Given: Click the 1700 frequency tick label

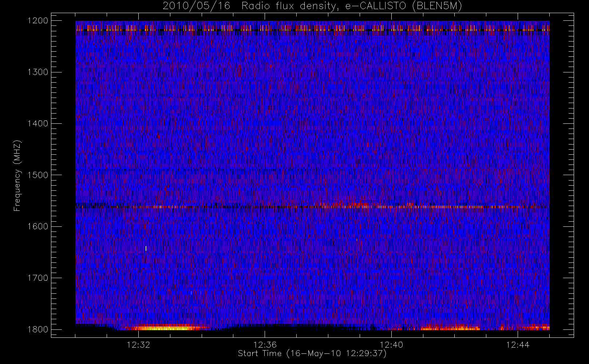Looking at the screenshot, I should (38, 278).
